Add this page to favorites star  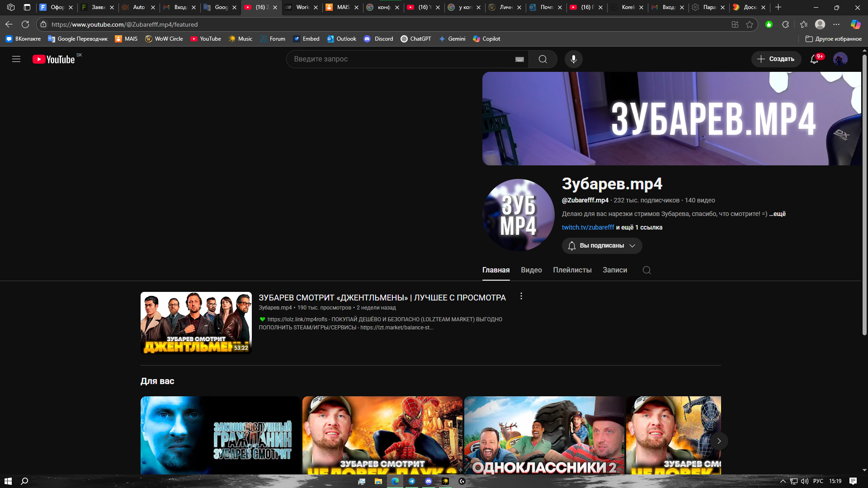[750, 24]
